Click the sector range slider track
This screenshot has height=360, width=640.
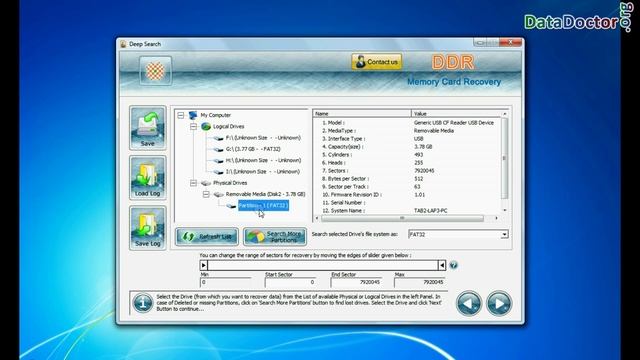point(323,265)
